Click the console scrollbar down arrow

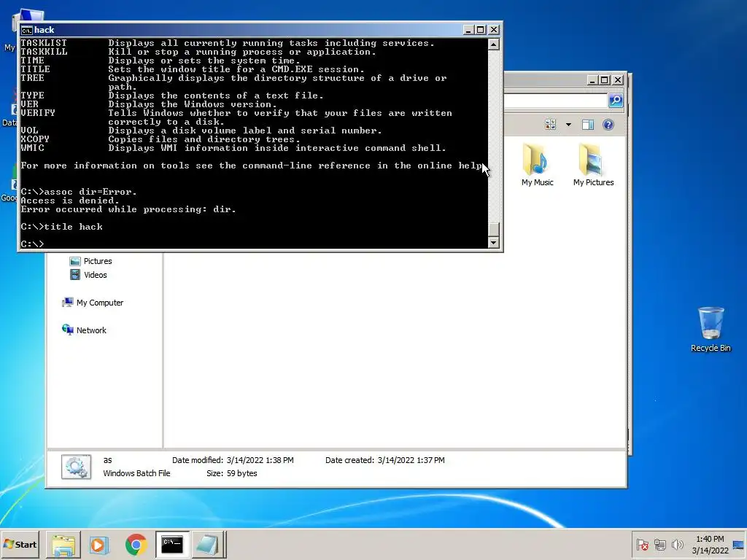coord(494,242)
